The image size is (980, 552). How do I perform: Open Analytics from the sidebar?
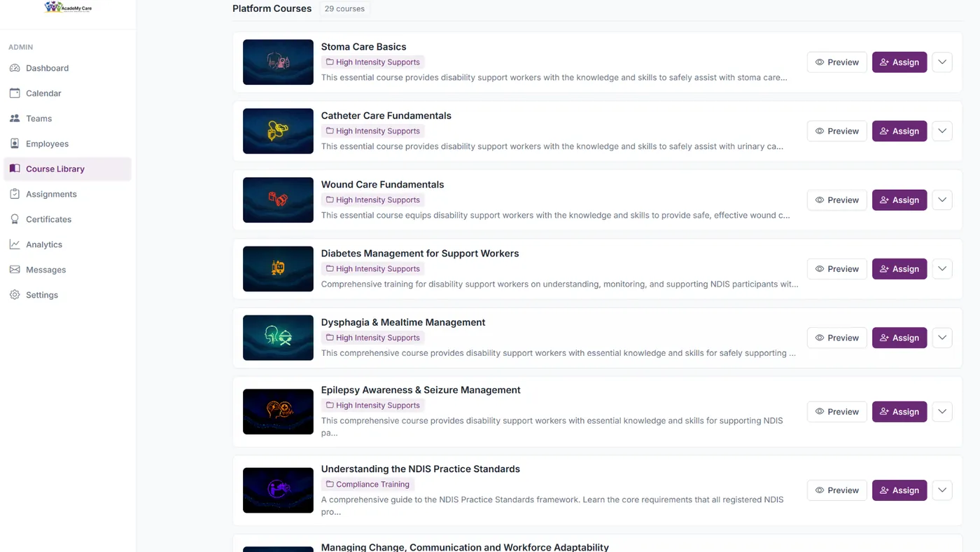coord(67,244)
